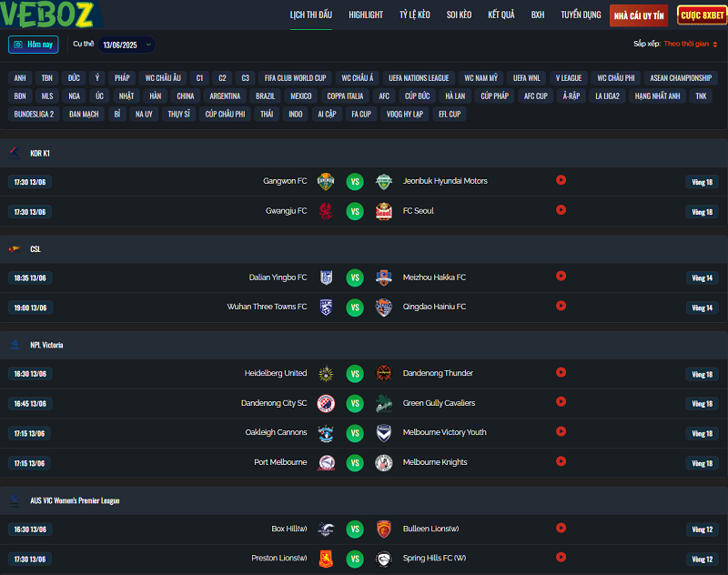Click the VEBOZ site logo
The height and width of the screenshot is (575, 728).
point(48,14)
